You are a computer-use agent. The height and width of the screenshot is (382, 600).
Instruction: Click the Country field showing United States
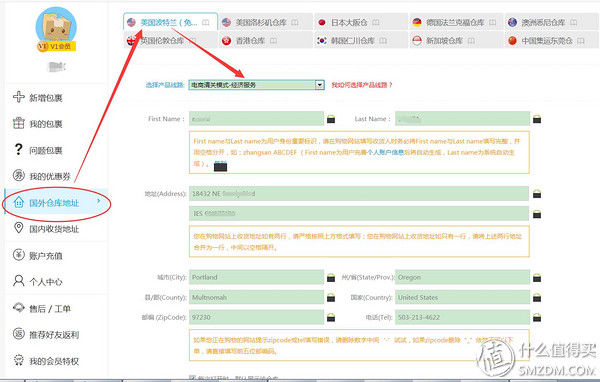[x=463, y=297]
